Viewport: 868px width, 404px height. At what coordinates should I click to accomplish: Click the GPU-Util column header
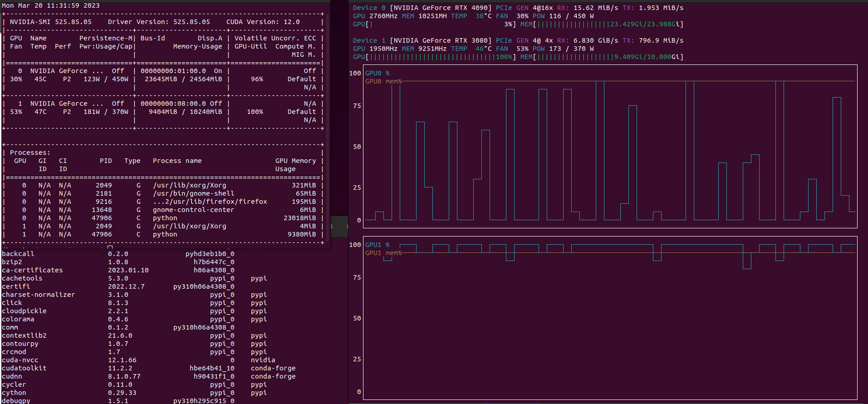(x=251, y=46)
